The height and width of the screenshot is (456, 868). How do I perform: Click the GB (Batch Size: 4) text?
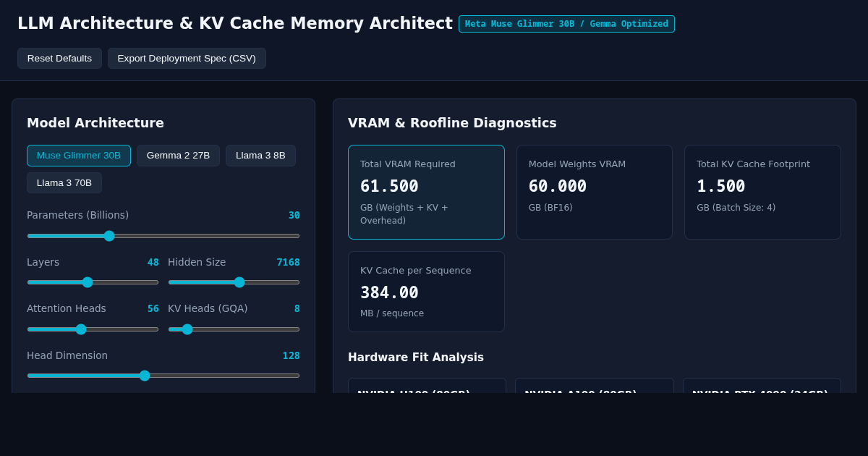[x=736, y=208]
